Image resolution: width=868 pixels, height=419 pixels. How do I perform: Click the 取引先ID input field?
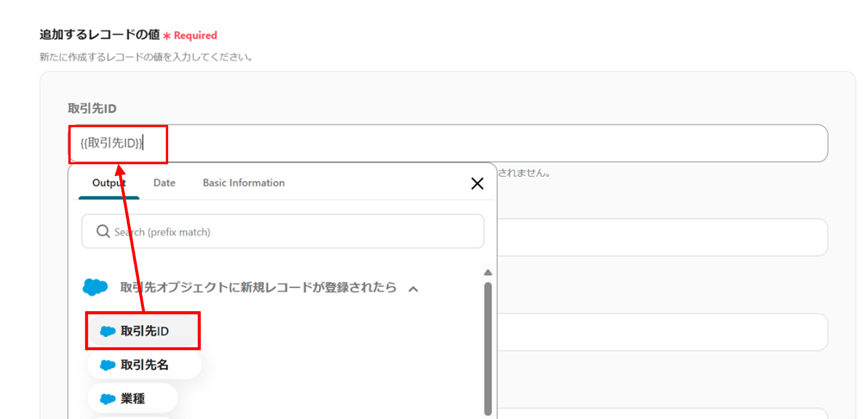click(448, 143)
